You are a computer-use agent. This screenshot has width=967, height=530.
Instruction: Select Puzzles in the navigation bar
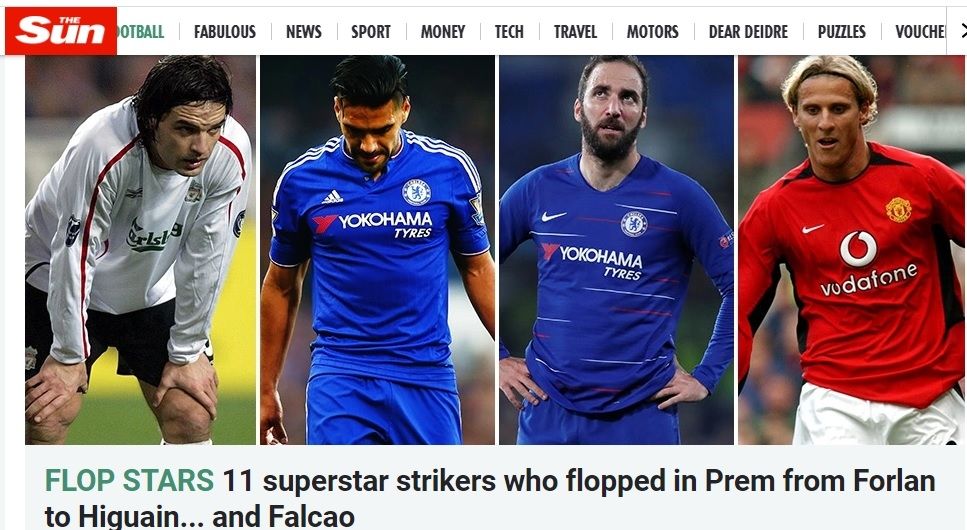(x=841, y=32)
